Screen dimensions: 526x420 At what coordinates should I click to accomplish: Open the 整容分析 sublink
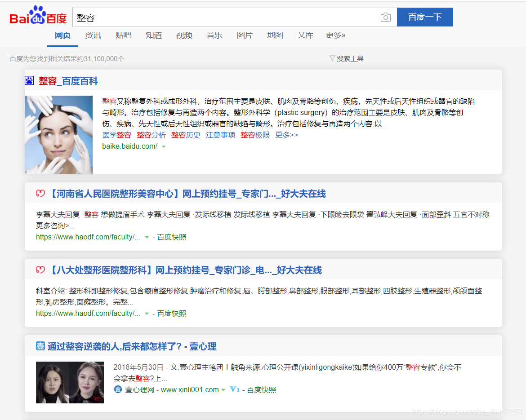click(x=152, y=135)
